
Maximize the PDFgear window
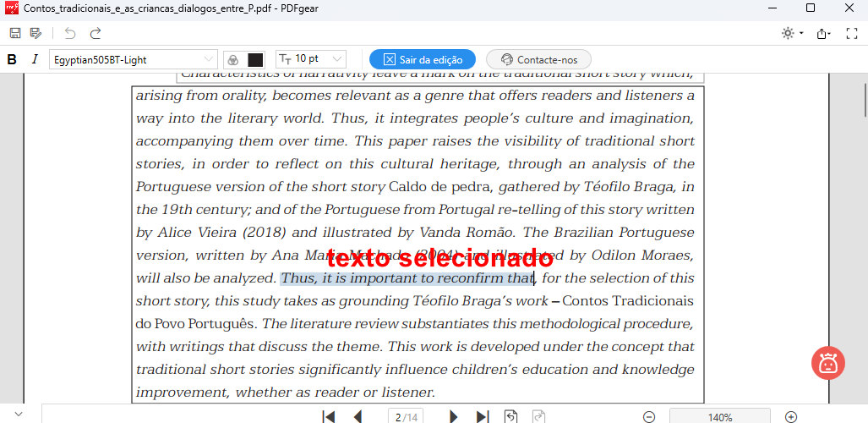pyautogui.click(x=811, y=8)
